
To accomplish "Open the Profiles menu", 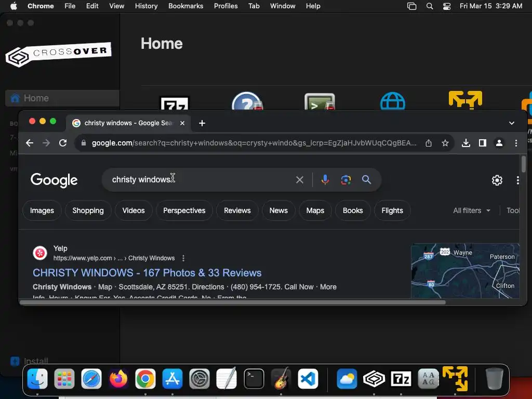I will click(225, 6).
